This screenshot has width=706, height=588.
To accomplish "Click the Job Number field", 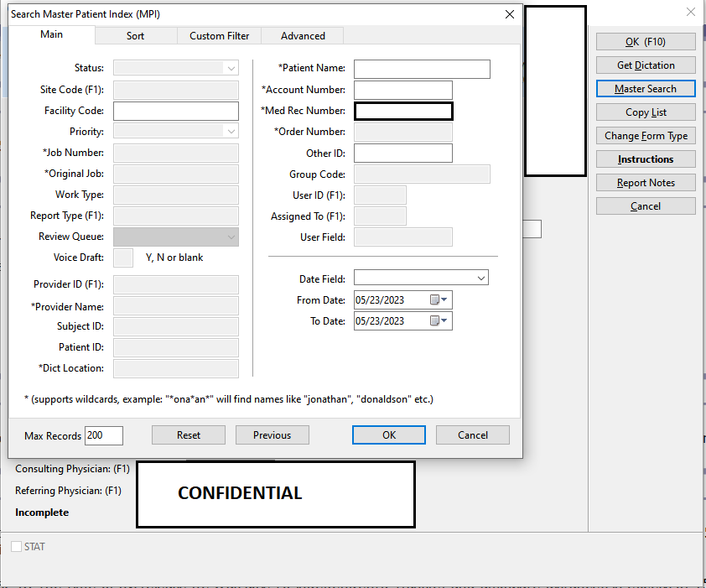I will 175,154.
